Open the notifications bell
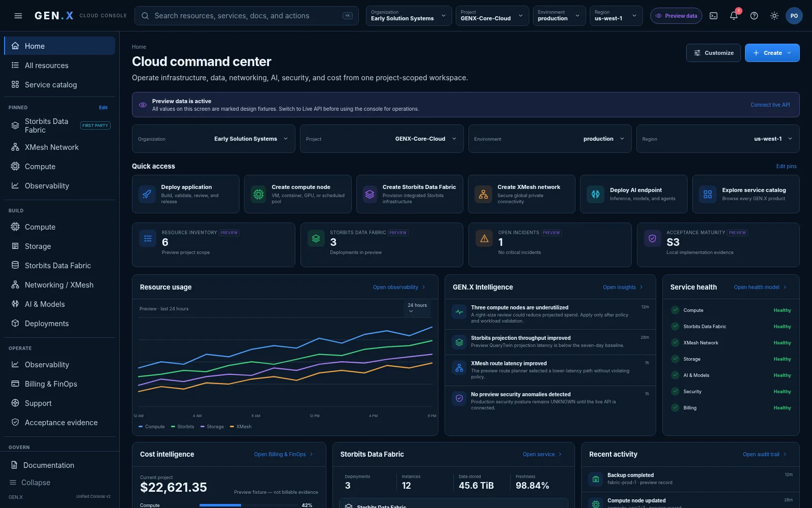The width and height of the screenshot is (812, 508). (x=734, y=16)
